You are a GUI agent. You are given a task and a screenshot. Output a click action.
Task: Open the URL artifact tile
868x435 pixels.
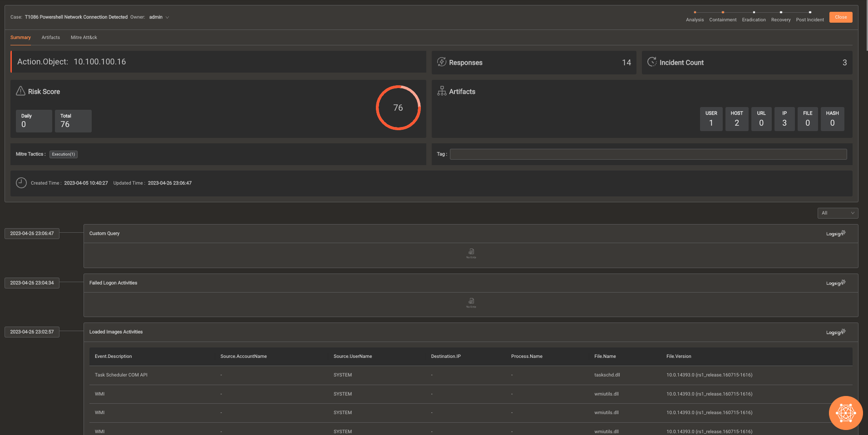click(761, 119)
